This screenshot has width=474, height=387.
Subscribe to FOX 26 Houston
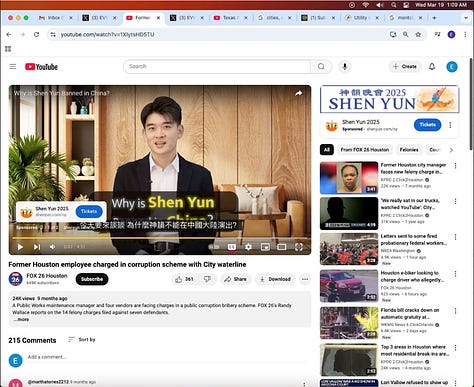pos(92,279)
